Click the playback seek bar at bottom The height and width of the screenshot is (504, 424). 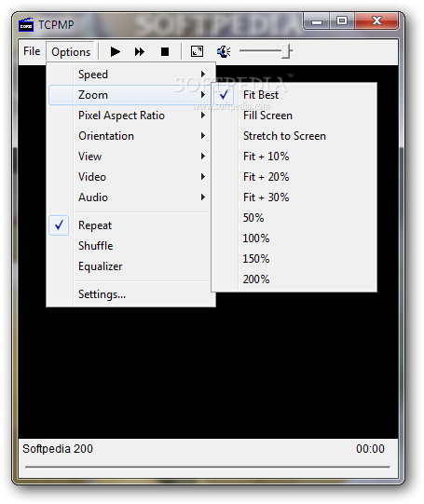pyautogui.click(x=208, y=467)
